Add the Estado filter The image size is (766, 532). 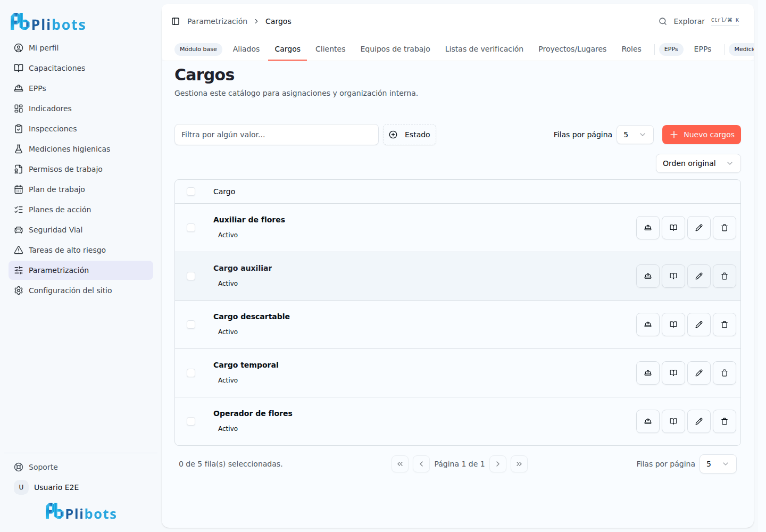pos(410,135)
